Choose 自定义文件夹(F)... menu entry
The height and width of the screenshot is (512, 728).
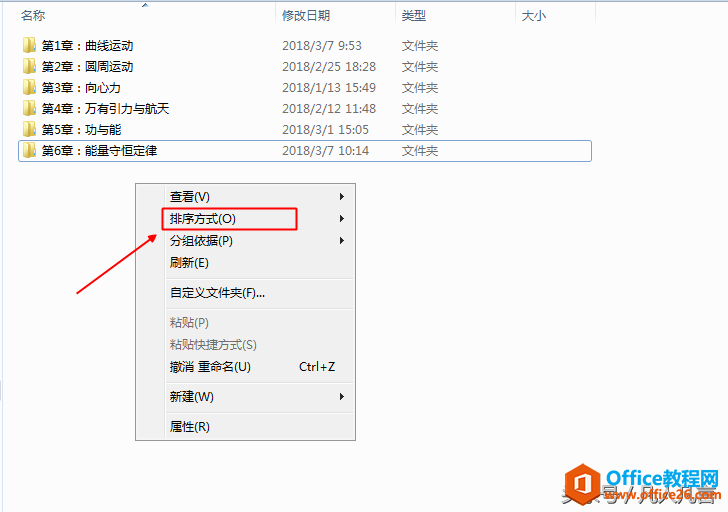(260, 293)
